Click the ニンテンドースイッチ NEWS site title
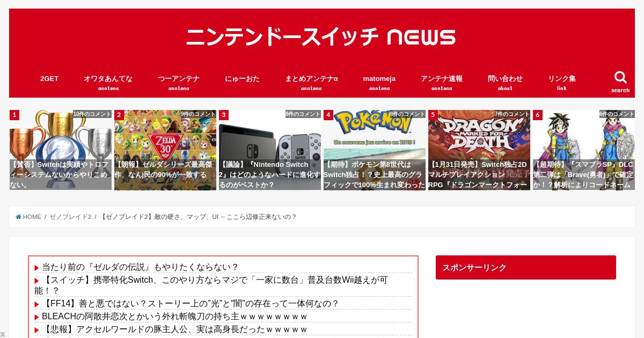This screenshot has height=338, width=644. 321,37
